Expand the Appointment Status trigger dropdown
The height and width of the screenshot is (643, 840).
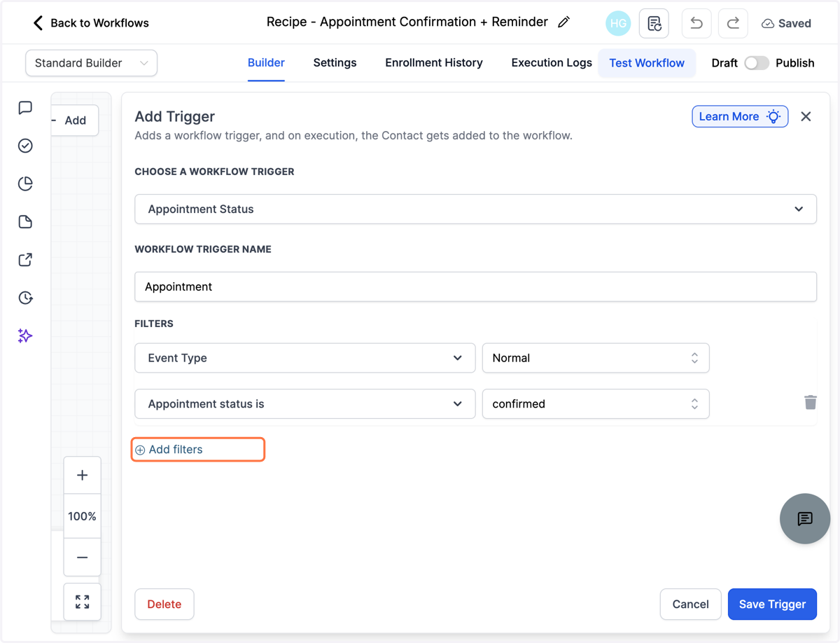pos(475,209)
